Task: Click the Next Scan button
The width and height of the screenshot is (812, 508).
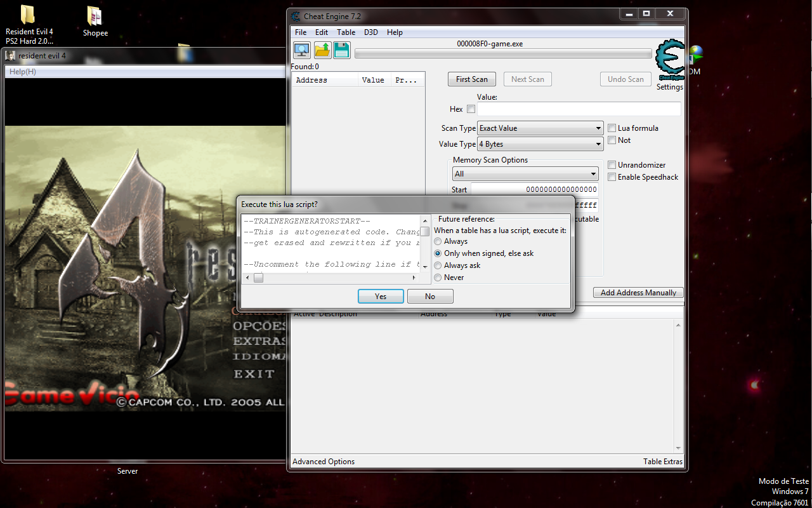Action: [528, 79]
